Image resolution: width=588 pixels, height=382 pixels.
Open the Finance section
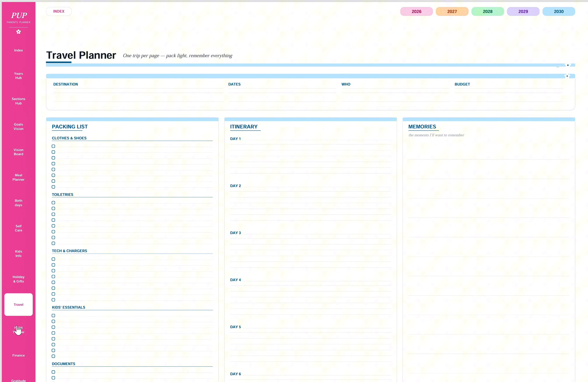(x=19, y=355)
